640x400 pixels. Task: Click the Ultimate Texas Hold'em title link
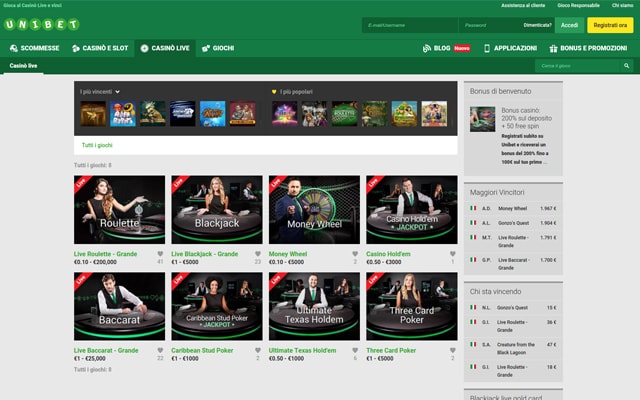point(302,350)
